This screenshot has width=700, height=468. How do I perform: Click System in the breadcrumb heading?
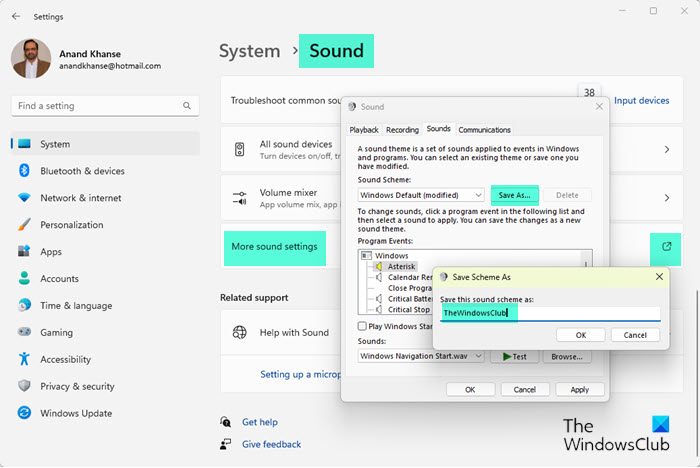[250, 51]
